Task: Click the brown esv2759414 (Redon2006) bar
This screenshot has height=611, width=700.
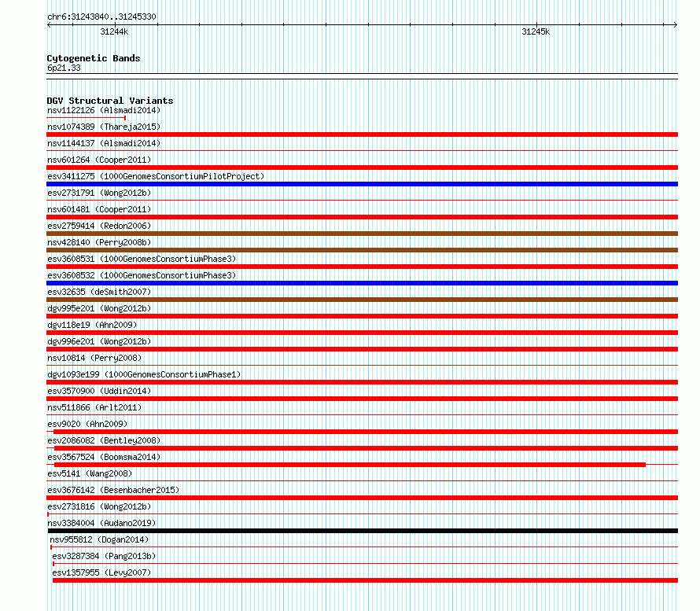Action: [x=362, y=234]
